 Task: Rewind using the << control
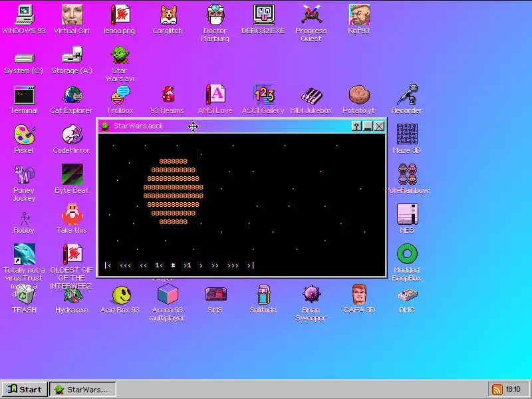pyautogui.click(x=144, y=265)
